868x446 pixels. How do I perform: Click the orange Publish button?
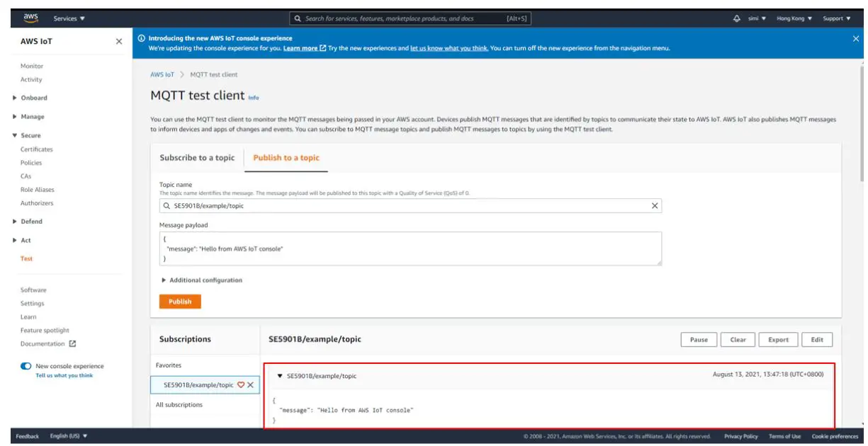pos(180,302)
